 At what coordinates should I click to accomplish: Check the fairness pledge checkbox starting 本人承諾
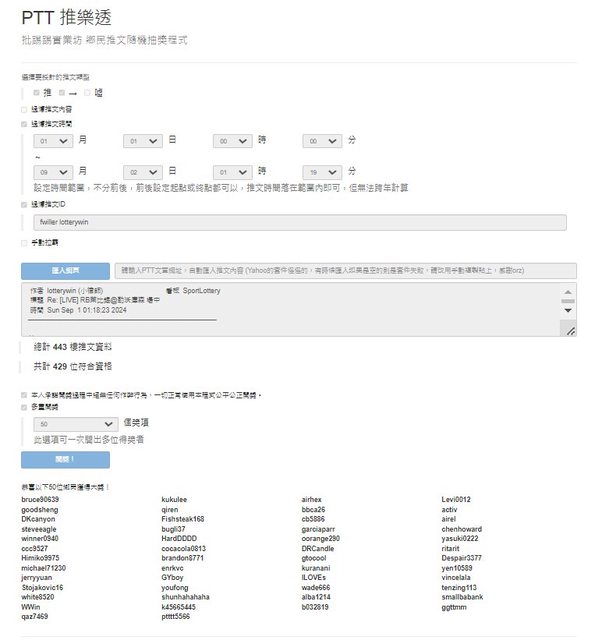pyautogui.click(x=24, y=395)
